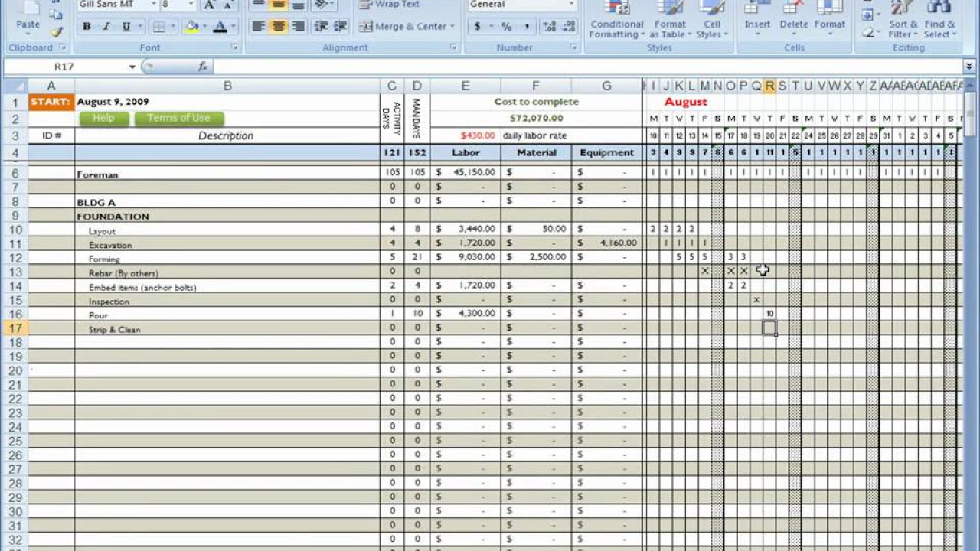The width and height of the screenshot is (980, 551).
Task: Increase decimal places
Action: (548, 27)
